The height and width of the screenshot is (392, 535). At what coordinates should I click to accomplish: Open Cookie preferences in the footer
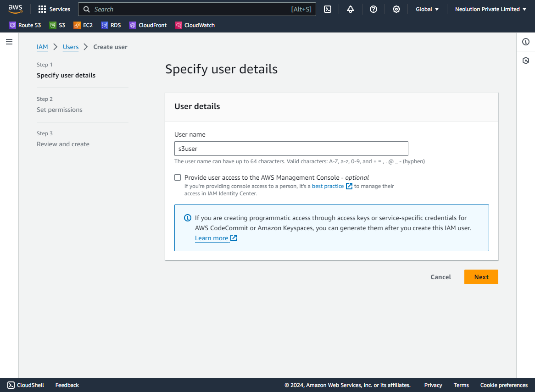click(x=504, y=385)
